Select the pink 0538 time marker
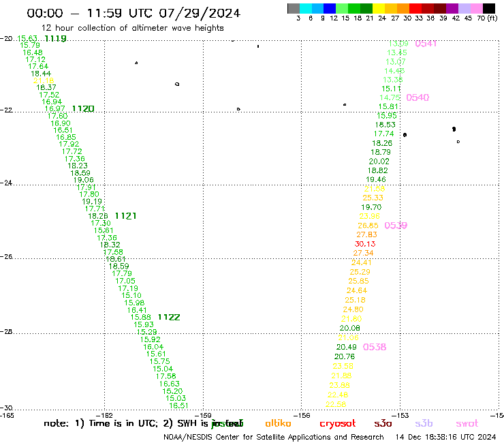This screenshot has height=443, width=504. [x=375, y=347]
